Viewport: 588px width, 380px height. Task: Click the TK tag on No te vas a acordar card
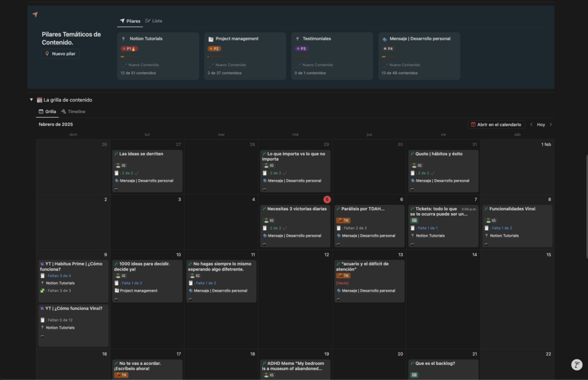click(x=121, y=375)
